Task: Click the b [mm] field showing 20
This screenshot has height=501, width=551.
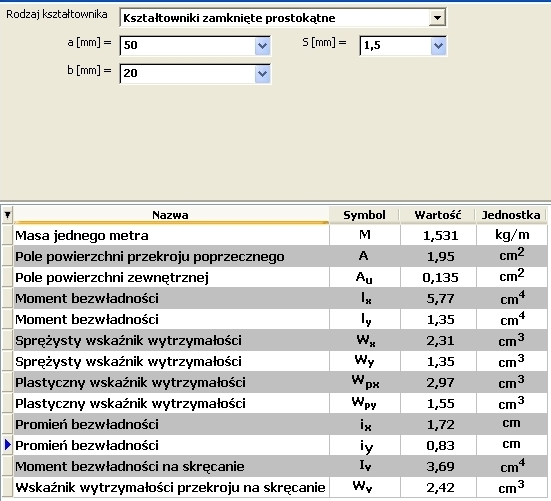Action: (195, 74)
